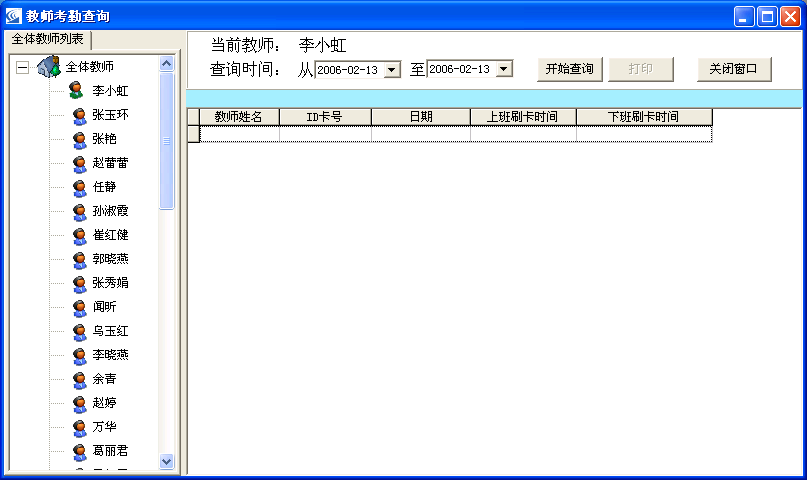Click the person icon next to 万华
The height and width of the screenshot is (480, 807).
(x=79, y=428)
